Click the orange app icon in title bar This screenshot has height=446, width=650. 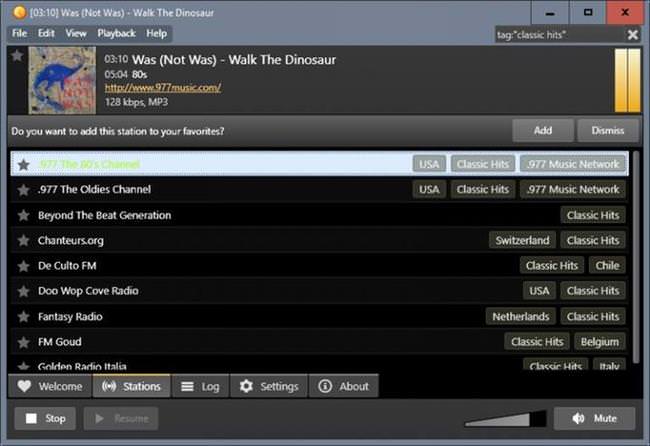point(19,12)
